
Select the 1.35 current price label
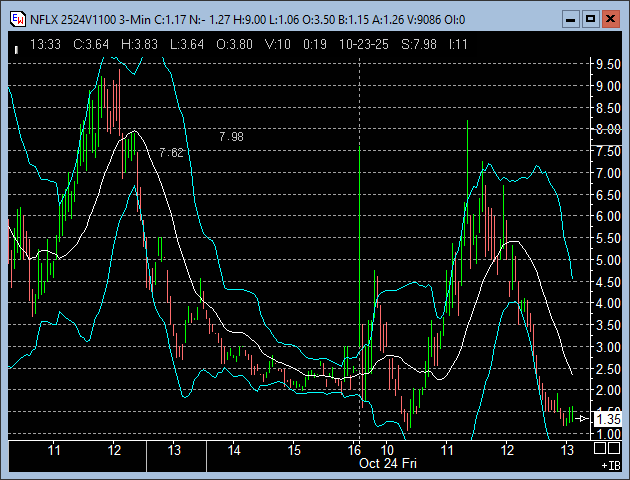606,418
